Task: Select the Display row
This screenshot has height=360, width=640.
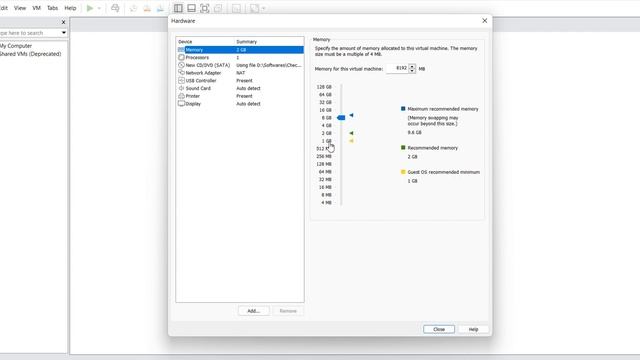Action: coord(240,104)
